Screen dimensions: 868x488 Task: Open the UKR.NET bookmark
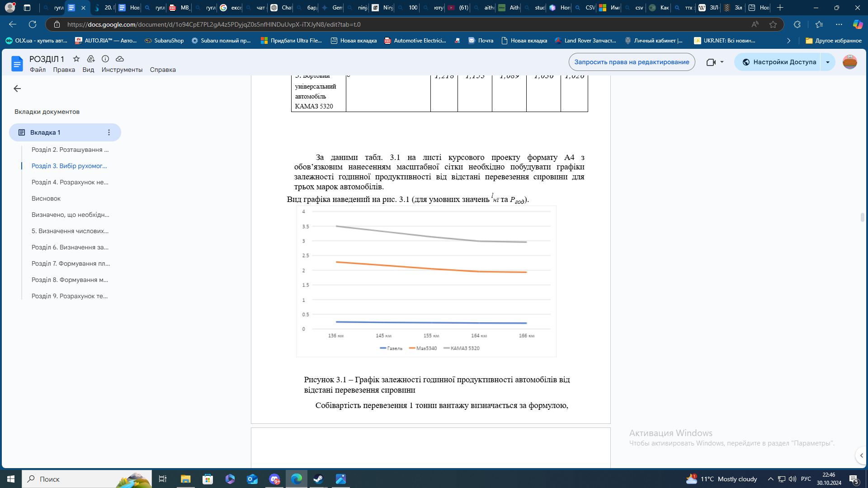725,41
